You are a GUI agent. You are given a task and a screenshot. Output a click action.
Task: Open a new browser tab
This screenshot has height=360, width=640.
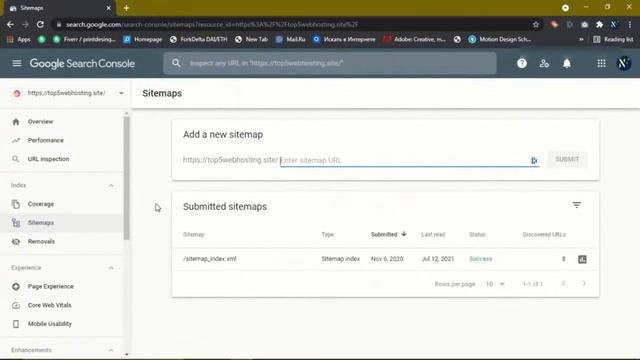tap(126, 8)
